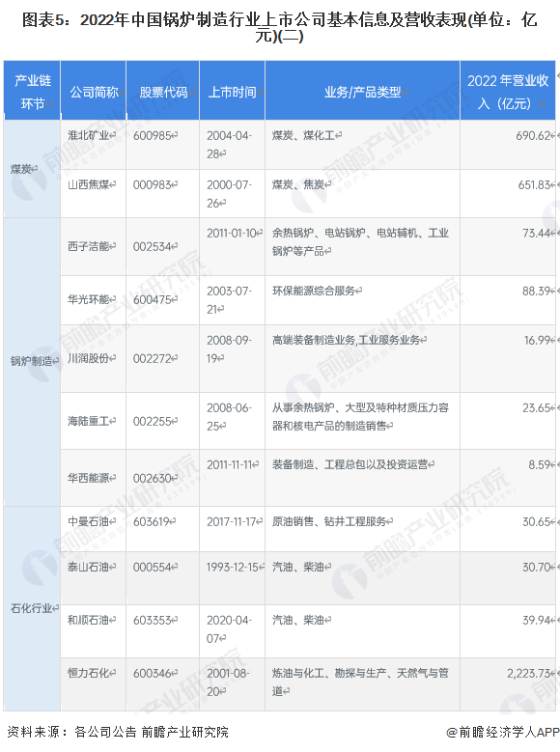Screen dimensions: 560x752
Task: Click revenue value 651.83
Action: [534, 184]
